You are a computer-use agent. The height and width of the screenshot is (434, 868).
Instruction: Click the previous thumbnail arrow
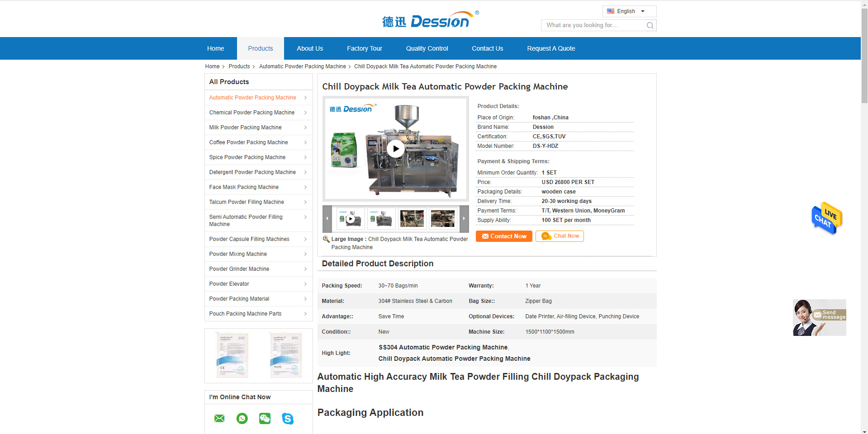point(327,218)
